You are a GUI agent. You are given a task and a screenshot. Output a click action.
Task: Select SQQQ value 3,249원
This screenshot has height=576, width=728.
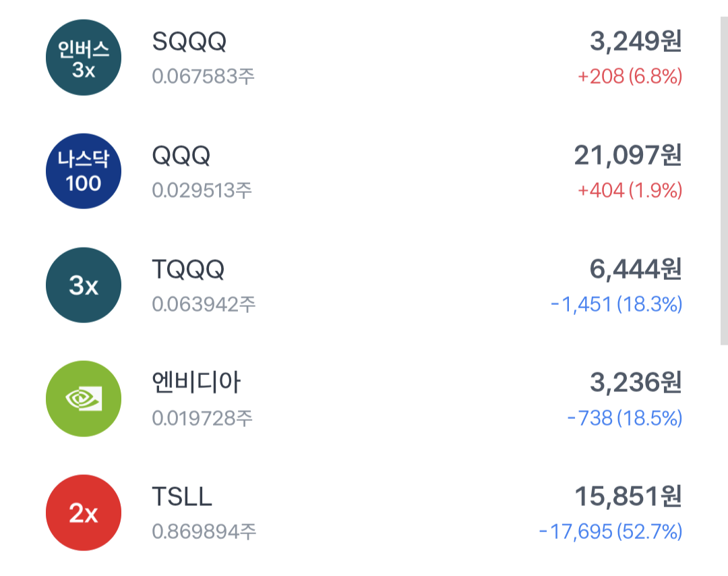(636, 42)
